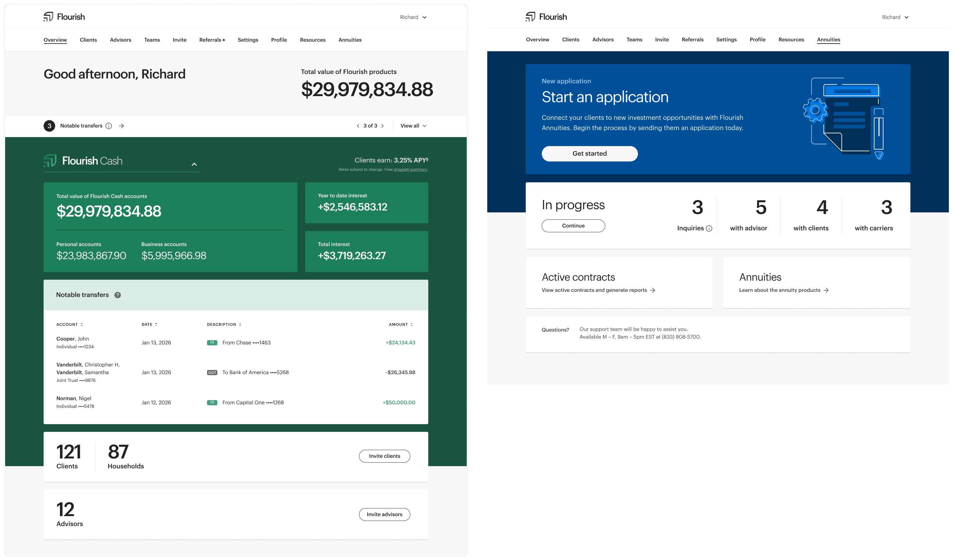The height and width of the screenshot is (560, 954).
Task: Click the info icon beside Inquiries
Action: (709, 228)
